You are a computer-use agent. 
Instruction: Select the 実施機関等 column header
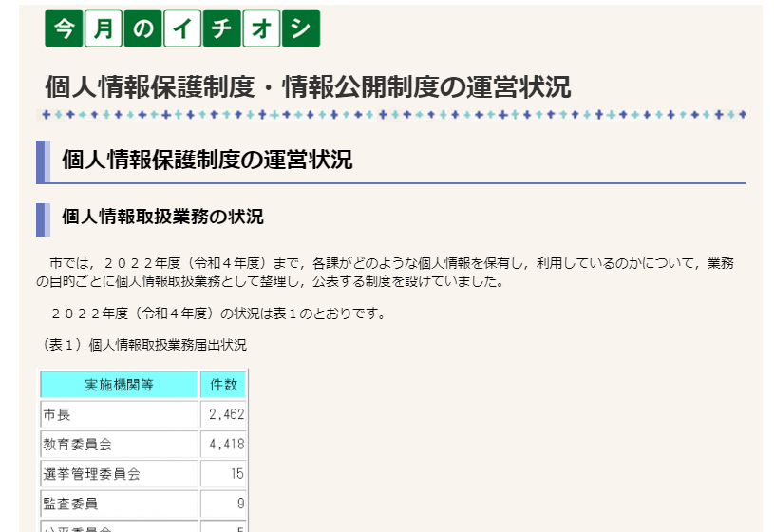coord(119,385)
